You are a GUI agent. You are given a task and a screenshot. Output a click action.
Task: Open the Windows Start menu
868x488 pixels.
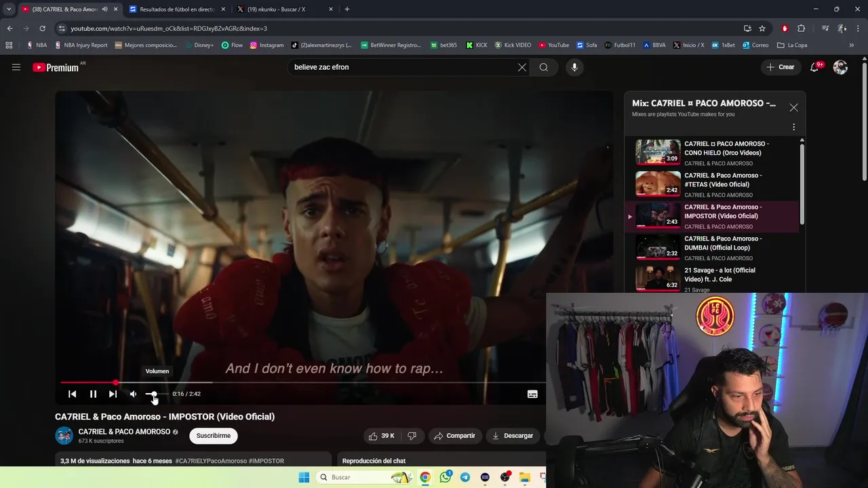point(303,477)
